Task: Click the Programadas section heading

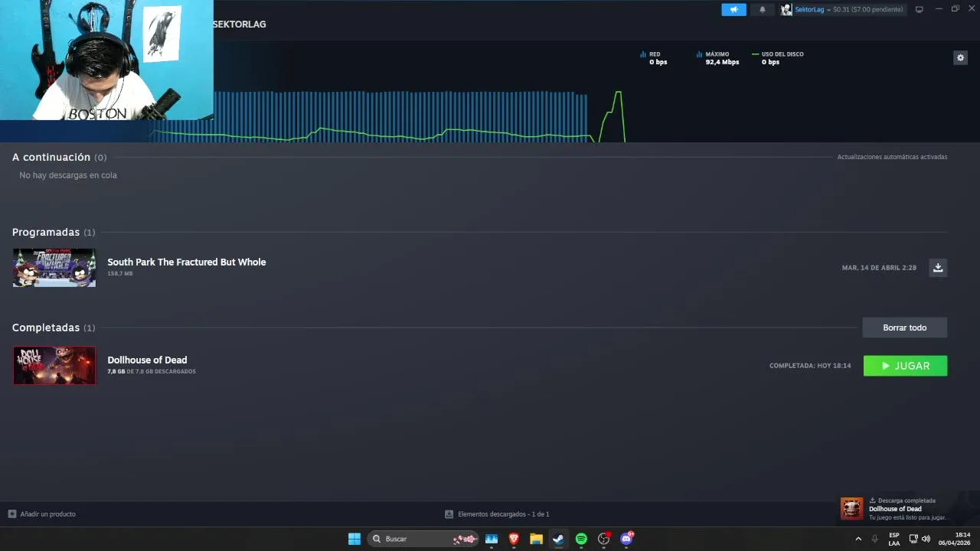Action: (46, 232)
